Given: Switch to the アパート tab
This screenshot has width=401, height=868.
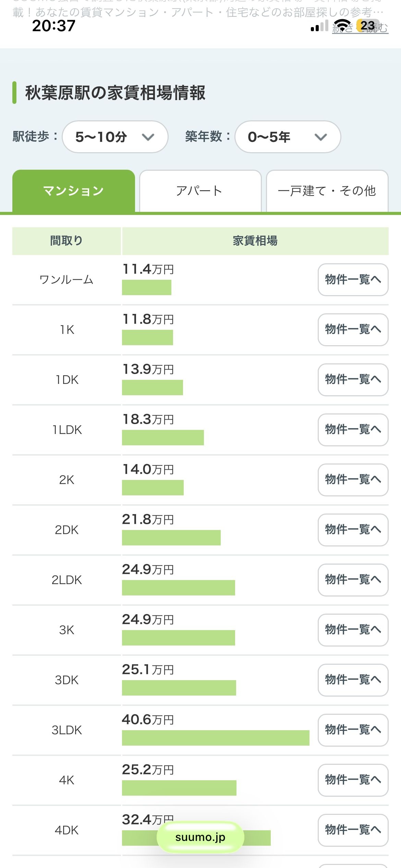Looking at the screenshot, I should [200, 191].
